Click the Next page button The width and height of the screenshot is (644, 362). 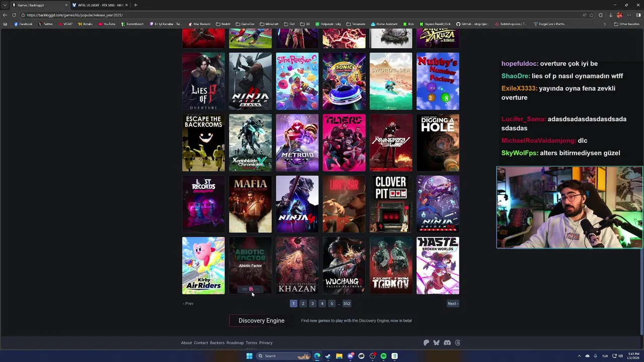[x=453, y=304]
